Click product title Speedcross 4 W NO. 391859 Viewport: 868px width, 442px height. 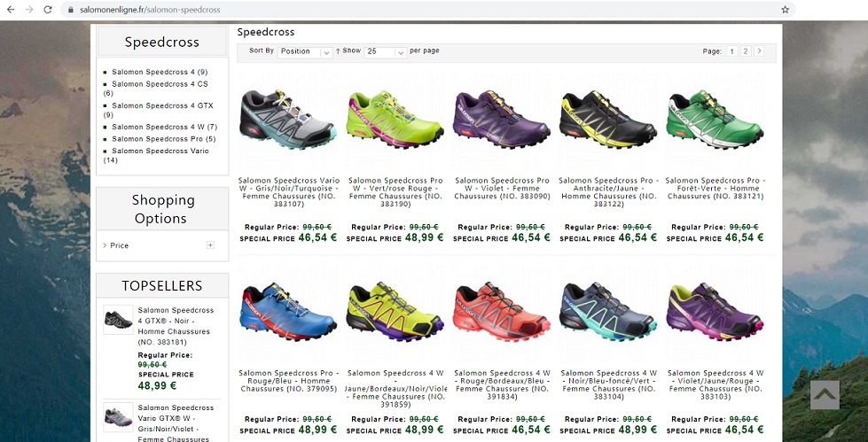395,388
